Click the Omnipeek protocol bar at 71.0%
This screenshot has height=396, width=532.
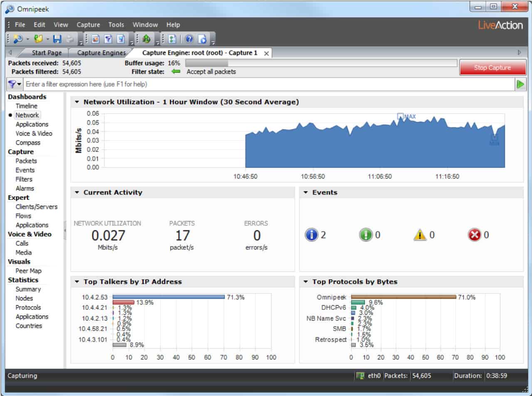click(403, 297)
